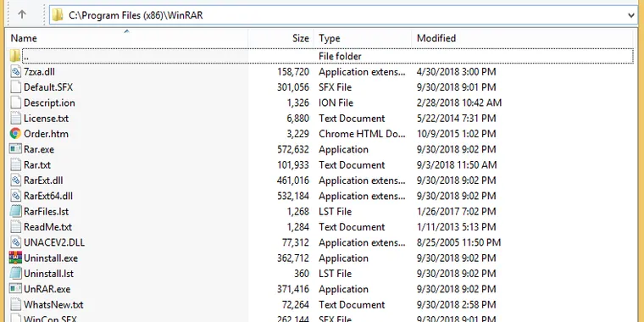The image size is (644, 322).
Task: Click the 8/25/2005 11:50 PM date
Action: pyautogui.click(x=458, y=242)
